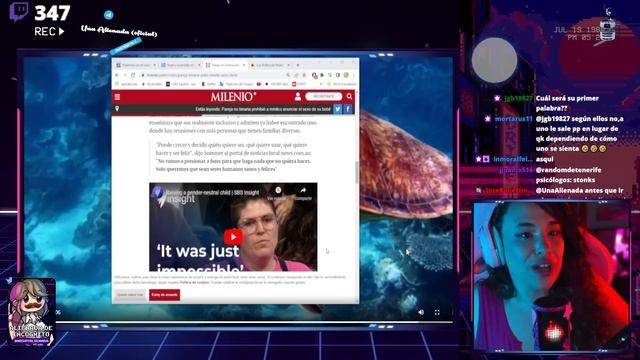Viewport: 640px width, 360px height.
Task: Click the YouTube 'Compartir' arrow icon
Action: click(x=303, y=190)
